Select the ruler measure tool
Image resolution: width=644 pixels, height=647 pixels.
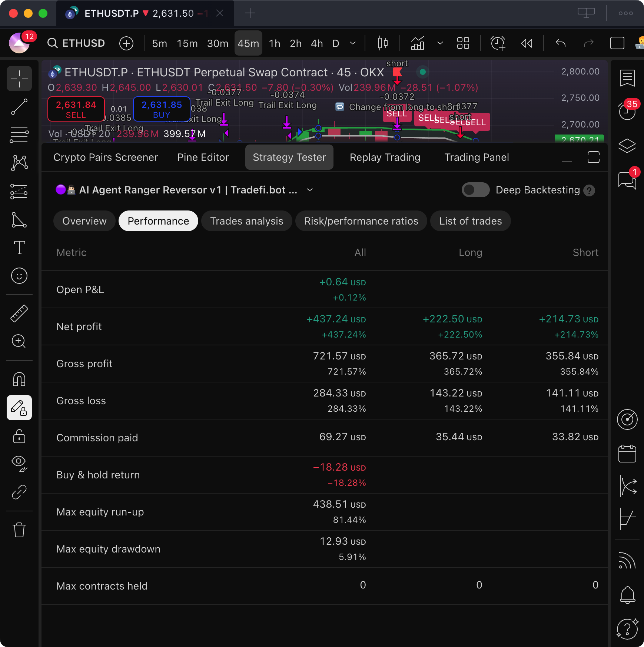click(x=19, y=313)
